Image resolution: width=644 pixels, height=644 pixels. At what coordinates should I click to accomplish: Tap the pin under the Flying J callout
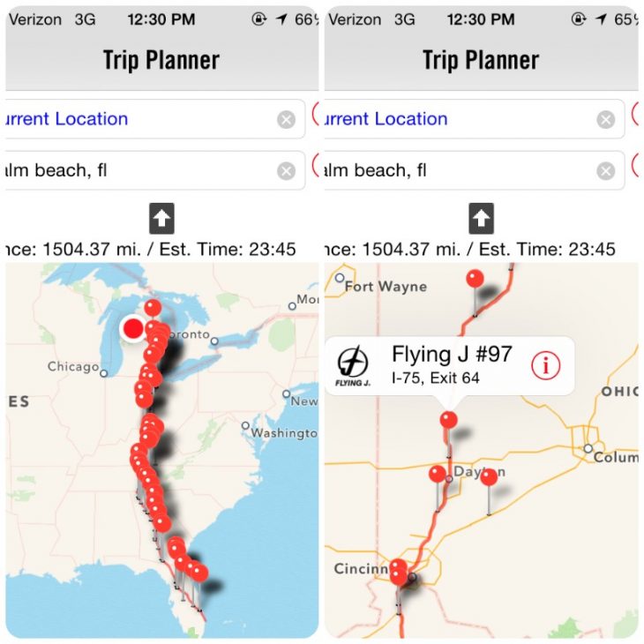point(448,420)
